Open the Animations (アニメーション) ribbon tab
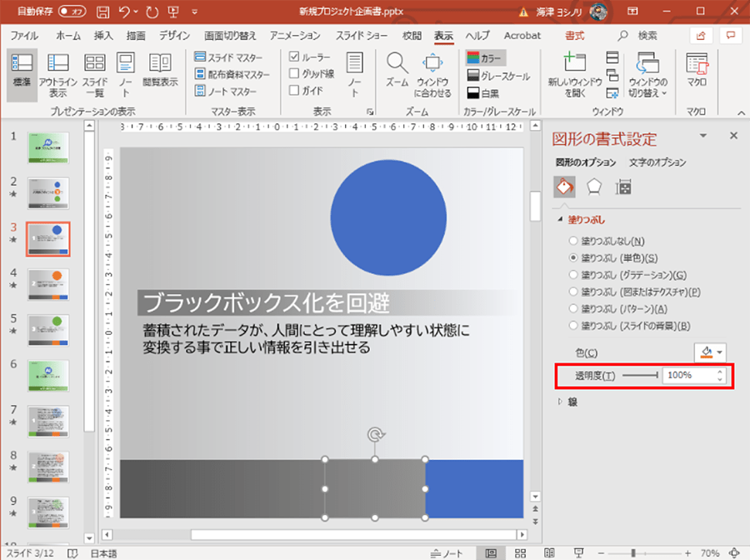 tap(295, 36)
